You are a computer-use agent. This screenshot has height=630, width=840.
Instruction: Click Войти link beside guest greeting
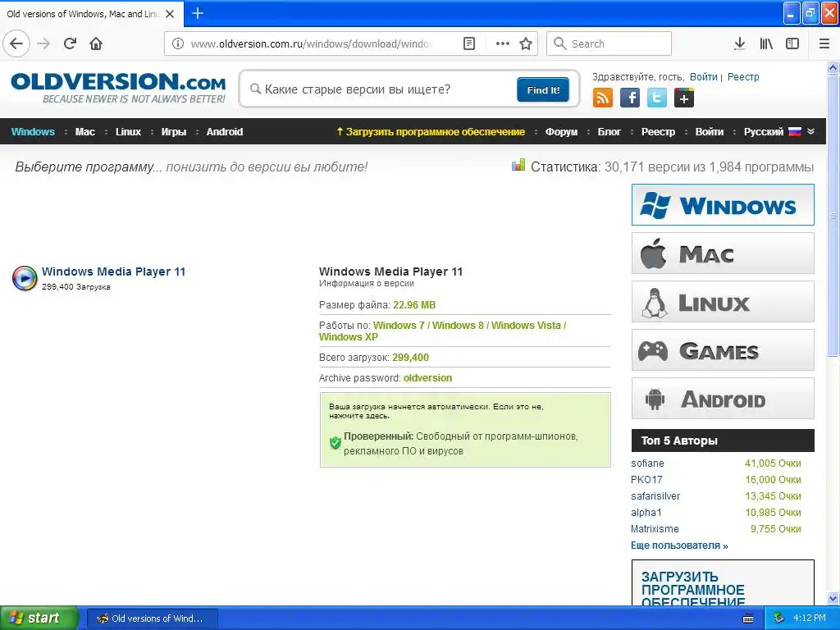703,76
